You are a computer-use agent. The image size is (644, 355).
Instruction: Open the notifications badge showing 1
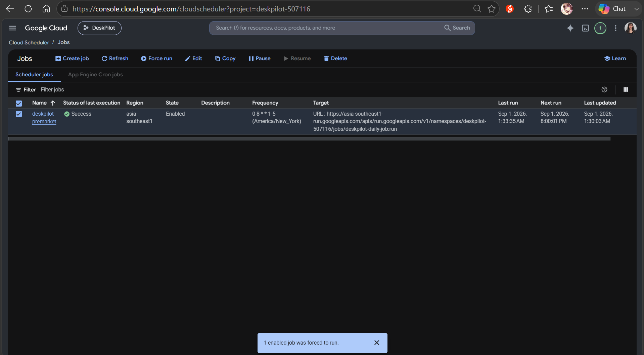600,28
